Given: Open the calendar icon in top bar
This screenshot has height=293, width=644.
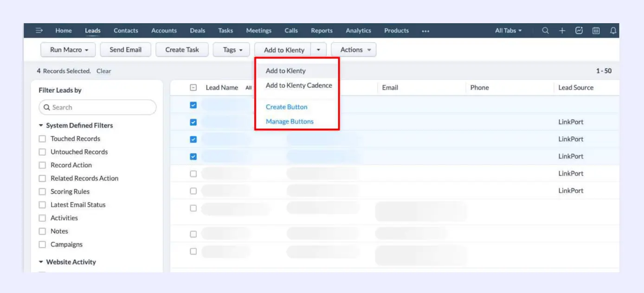Looking at the screenshot, I should pos(596,31).
